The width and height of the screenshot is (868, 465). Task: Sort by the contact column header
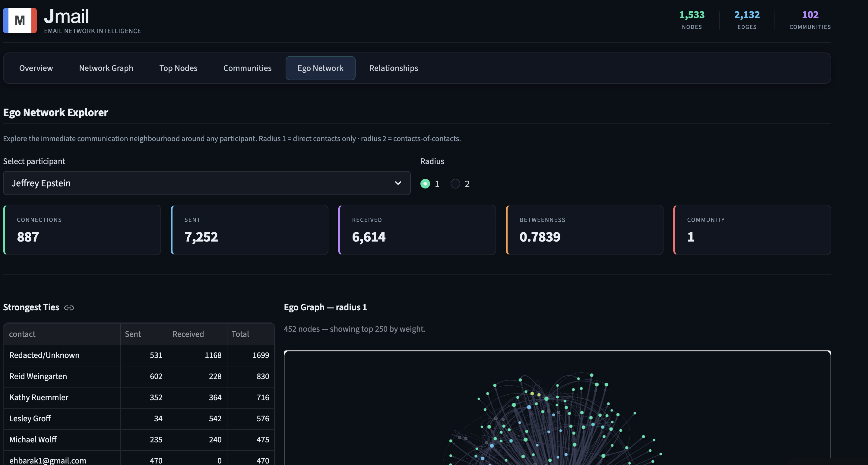pos(62,334)
